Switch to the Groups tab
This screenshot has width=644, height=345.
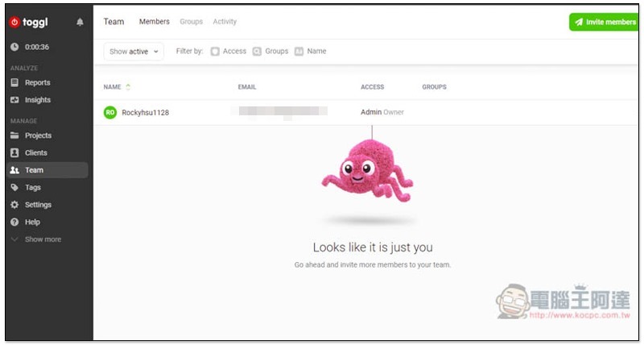click(191, 22)
